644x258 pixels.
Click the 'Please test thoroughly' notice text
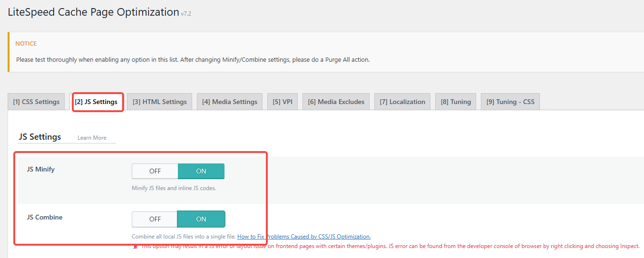click(x=193, y=60)
